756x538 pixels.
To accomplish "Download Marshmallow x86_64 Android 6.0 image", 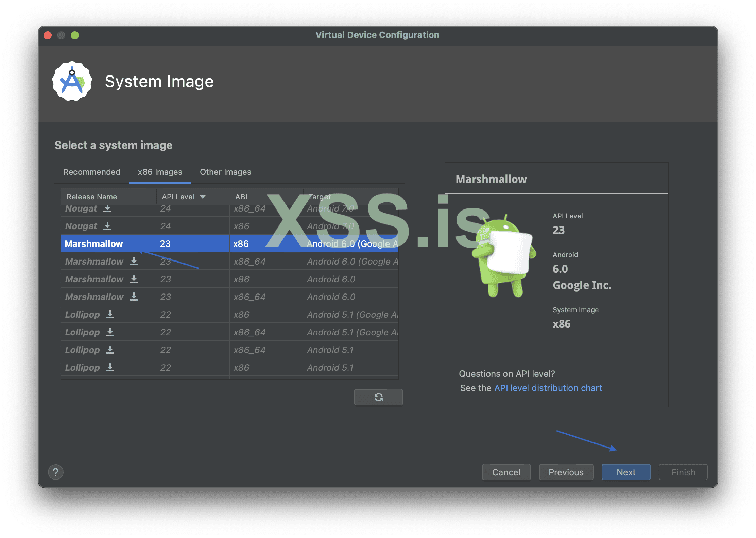I will tap(134, 297).
